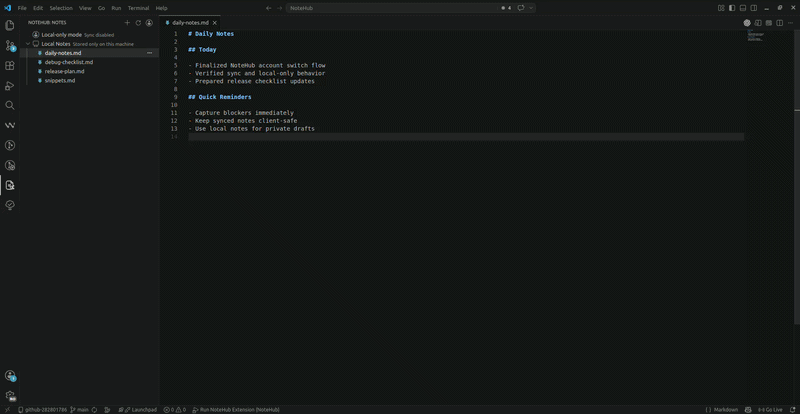This screenshot has width=800, height=414.
Task: Show errors and warnings count
Action: [174, 409]
